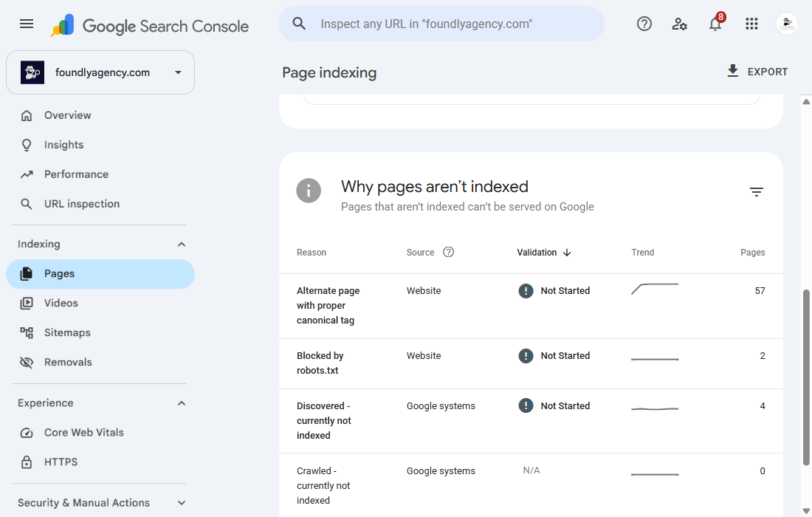Click the URL inspection magnifier icon
The height and width of the screenshot is (517, 812).
click(27, 204)
